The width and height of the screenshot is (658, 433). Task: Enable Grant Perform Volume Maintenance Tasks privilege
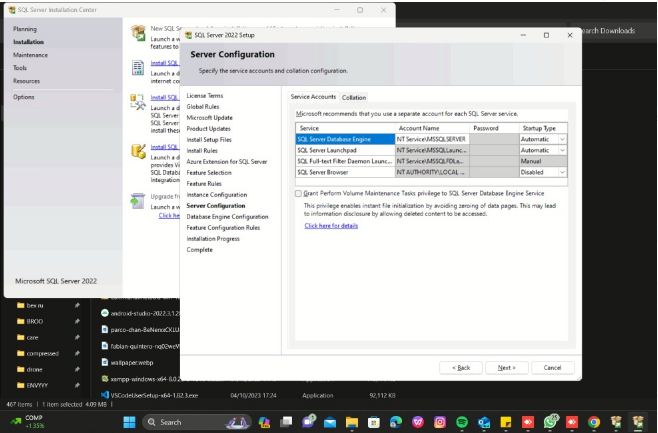click(x=298, y=193)
